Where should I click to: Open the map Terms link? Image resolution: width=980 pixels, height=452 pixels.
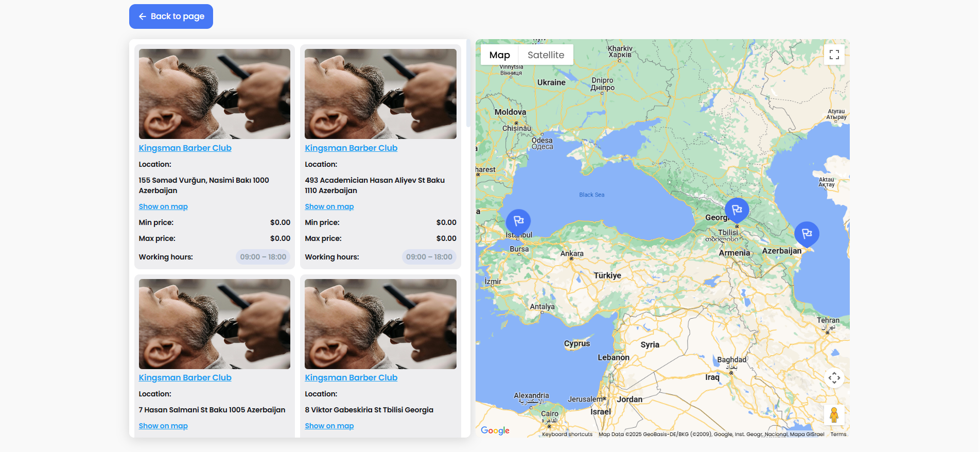tap(838, 434)
